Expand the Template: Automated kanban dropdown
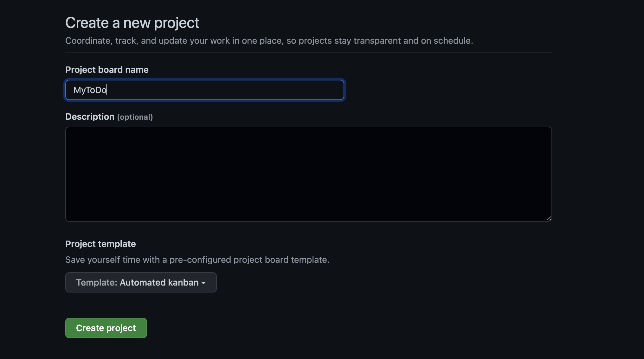This screenshot has width=644, height=359. pos(141,282)
